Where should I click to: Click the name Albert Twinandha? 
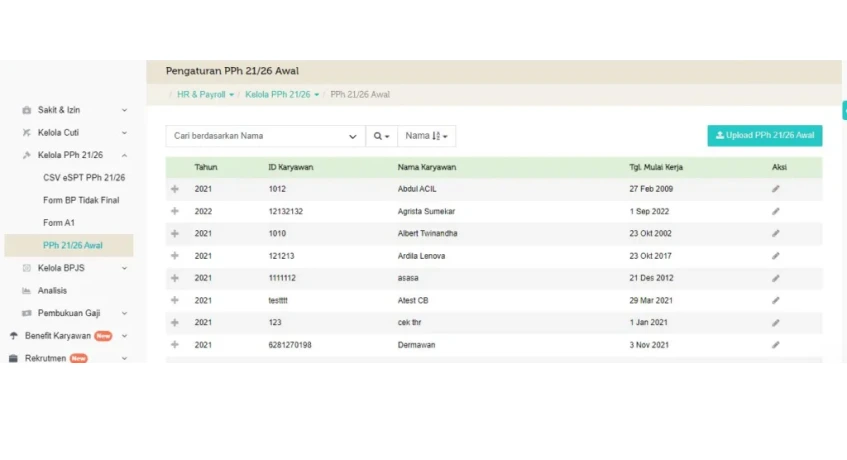(427, 234)
